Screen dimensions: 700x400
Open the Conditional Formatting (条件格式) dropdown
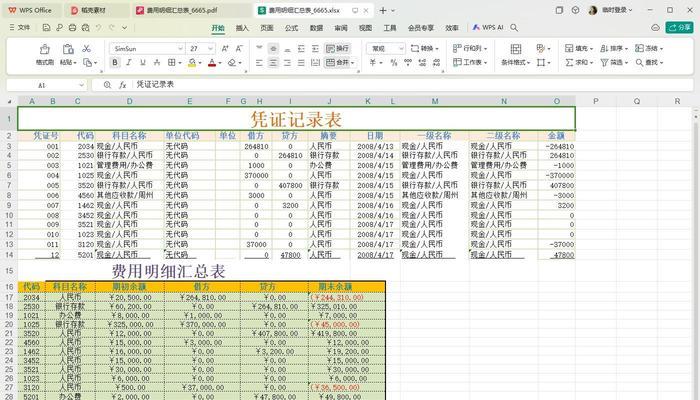click(x=516, y=62)
